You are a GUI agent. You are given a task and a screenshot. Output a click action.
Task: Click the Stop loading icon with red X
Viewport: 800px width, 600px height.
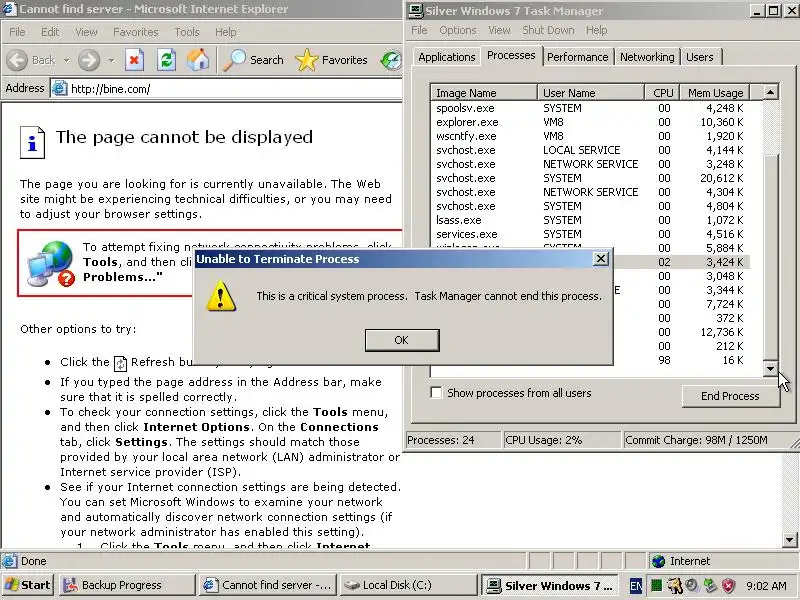pos(134,60)
